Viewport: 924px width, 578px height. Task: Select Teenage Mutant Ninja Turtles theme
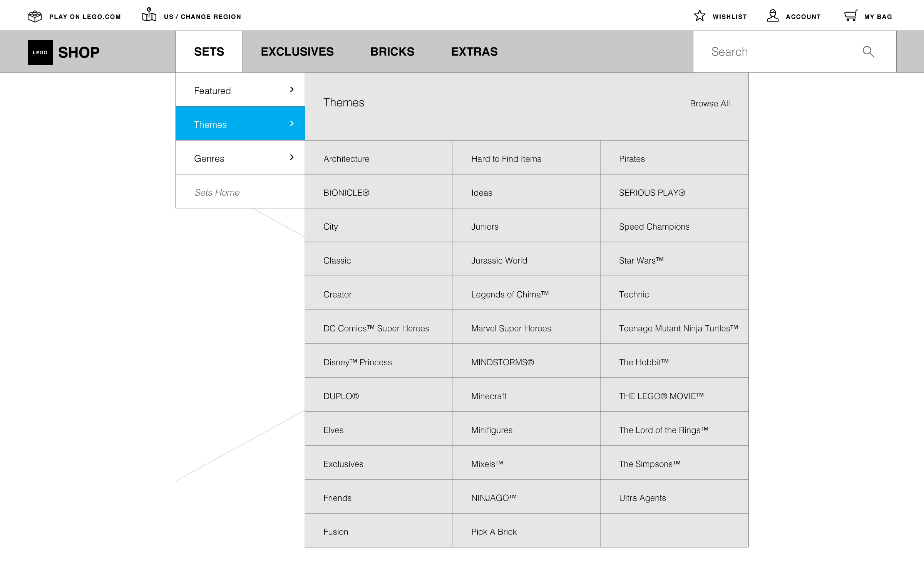pyautogui.click(x=678, y=328)
